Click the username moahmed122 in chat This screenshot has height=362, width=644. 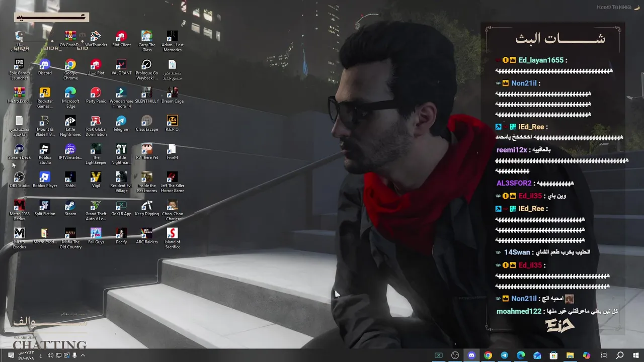(519, 311)
